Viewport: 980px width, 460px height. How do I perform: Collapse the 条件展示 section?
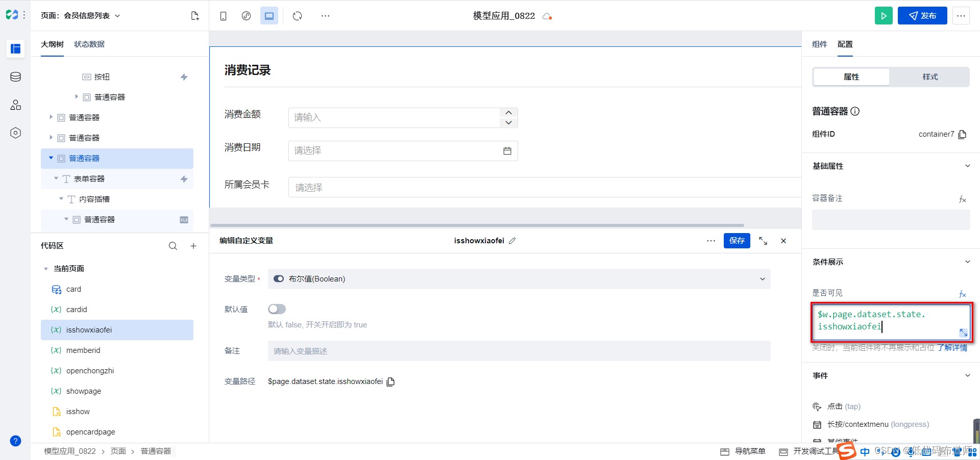[x=967, y=262]
